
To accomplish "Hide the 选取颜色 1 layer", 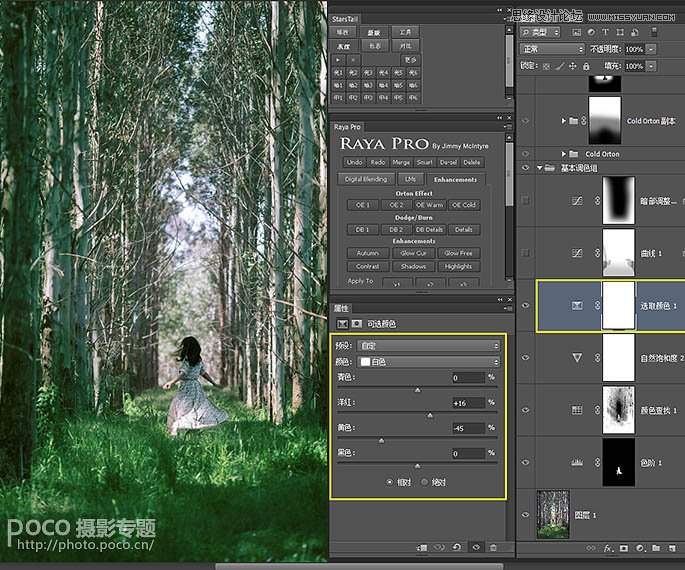I will tap(526, 305).
